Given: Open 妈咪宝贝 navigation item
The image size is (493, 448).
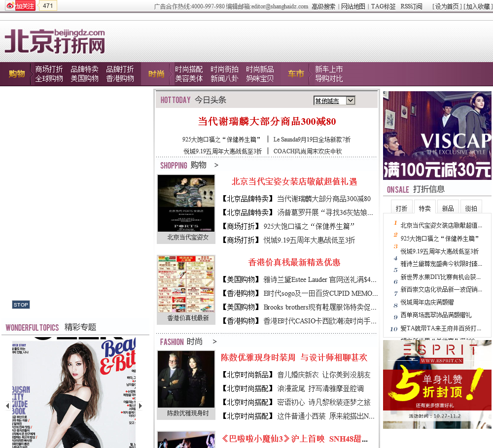Looking at the screenshot, I should 260,78.
